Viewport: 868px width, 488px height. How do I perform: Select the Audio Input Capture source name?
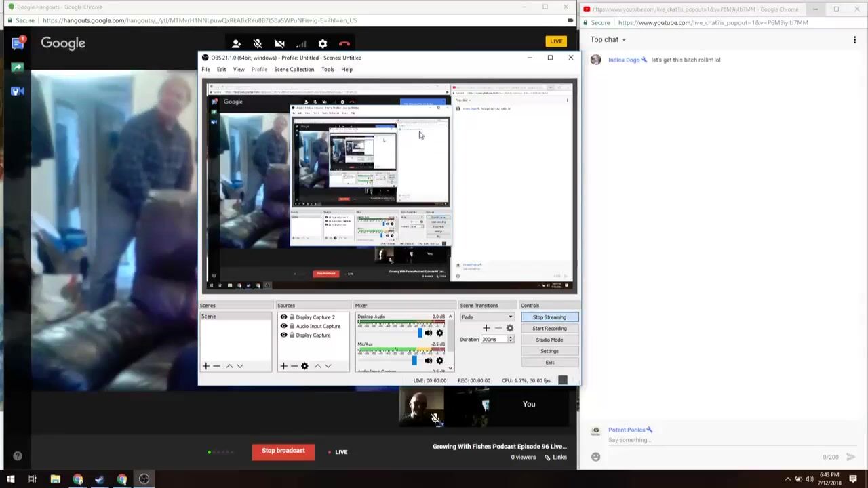click(318, 326)
